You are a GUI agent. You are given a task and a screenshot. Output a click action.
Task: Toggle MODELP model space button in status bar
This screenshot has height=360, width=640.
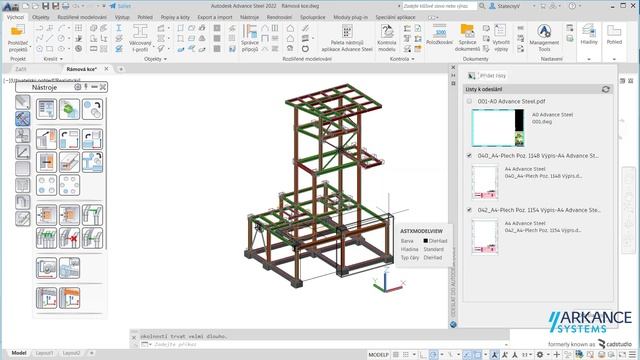[x=378, y=355]
